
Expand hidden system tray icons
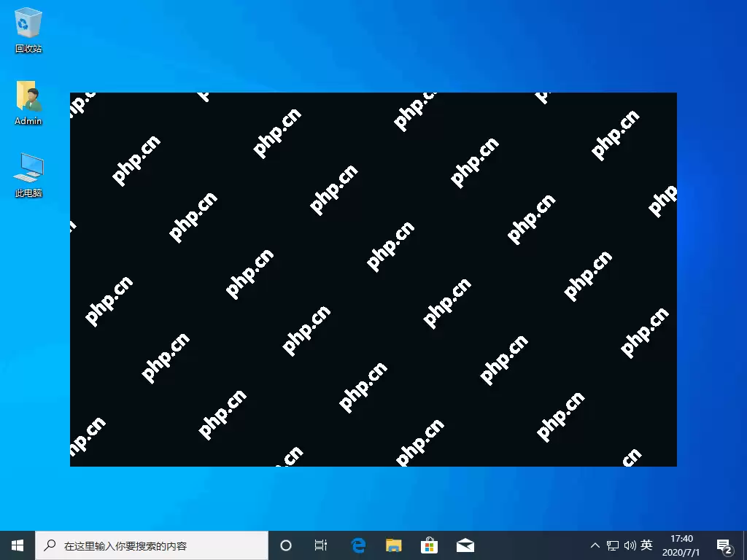click(595, 545)
